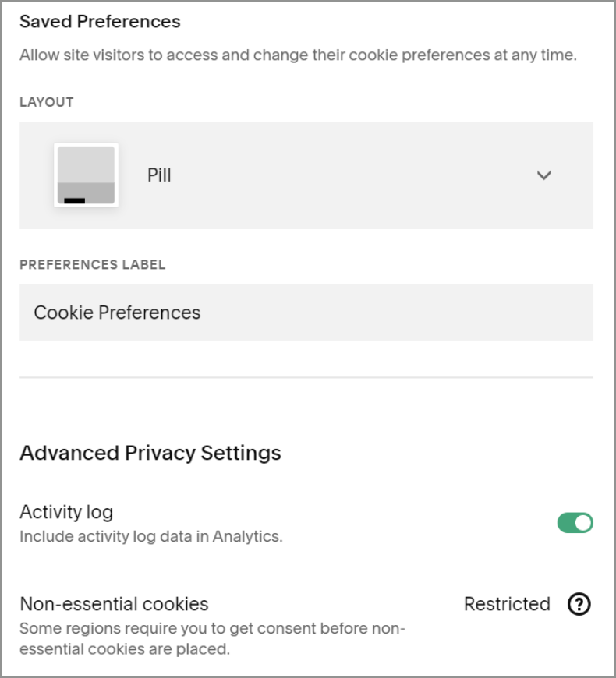This screenshot has width=616, height=678.
Task: Click the Restricted status text
Action: click(507, 604)
